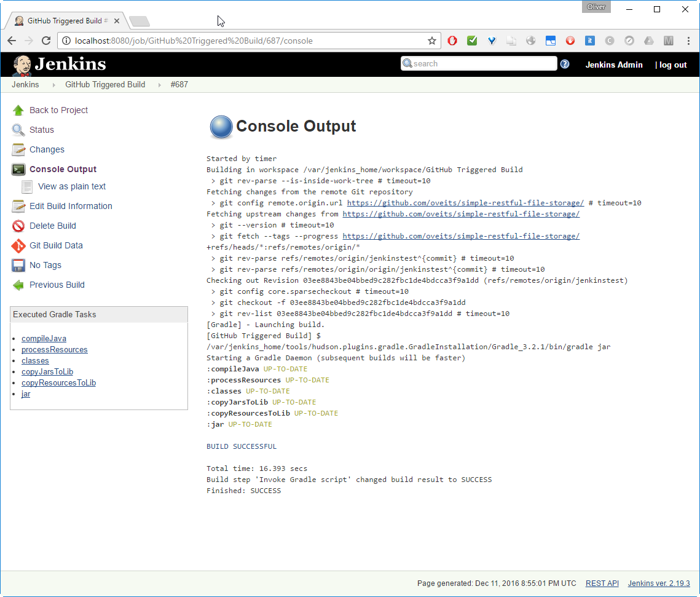Open the copyResourcesToLib task link
700x597 pixels.
tap(58, 382)
